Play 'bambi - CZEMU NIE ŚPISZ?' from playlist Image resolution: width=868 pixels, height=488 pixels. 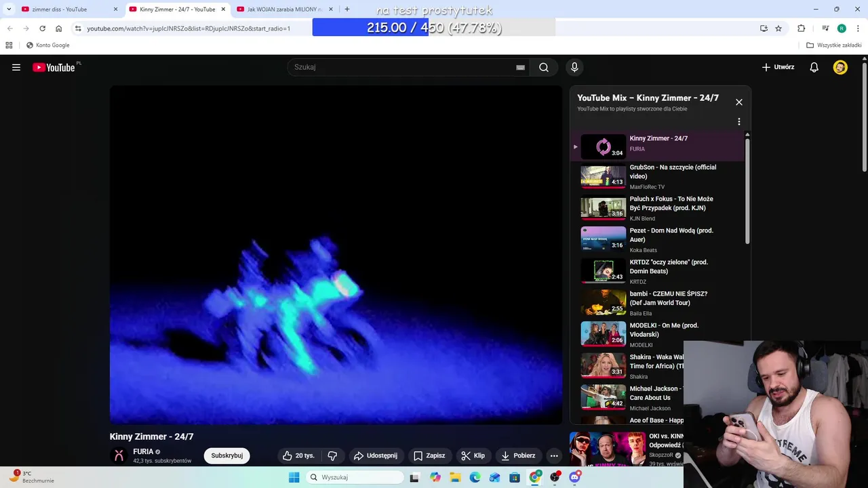coord(658,303)
